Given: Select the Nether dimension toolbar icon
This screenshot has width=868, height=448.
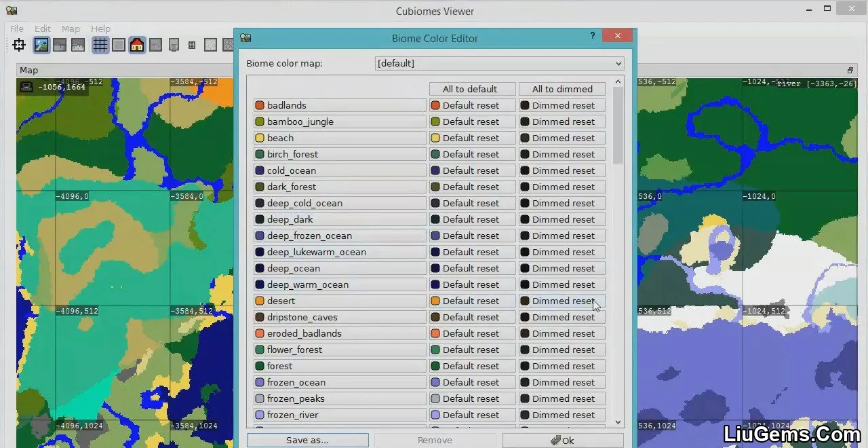Looking at the screenshot, I should 60,45.
